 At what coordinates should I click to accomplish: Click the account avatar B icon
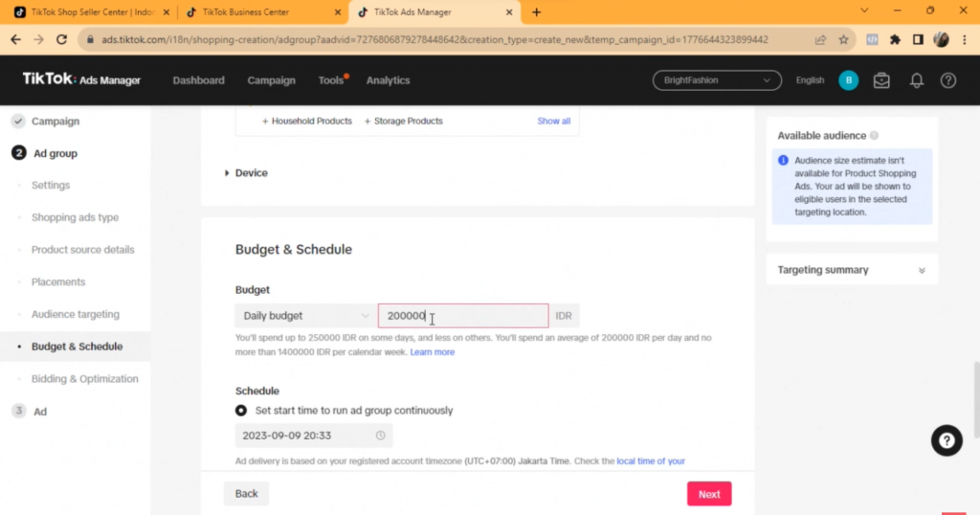(x=848, y=80)
